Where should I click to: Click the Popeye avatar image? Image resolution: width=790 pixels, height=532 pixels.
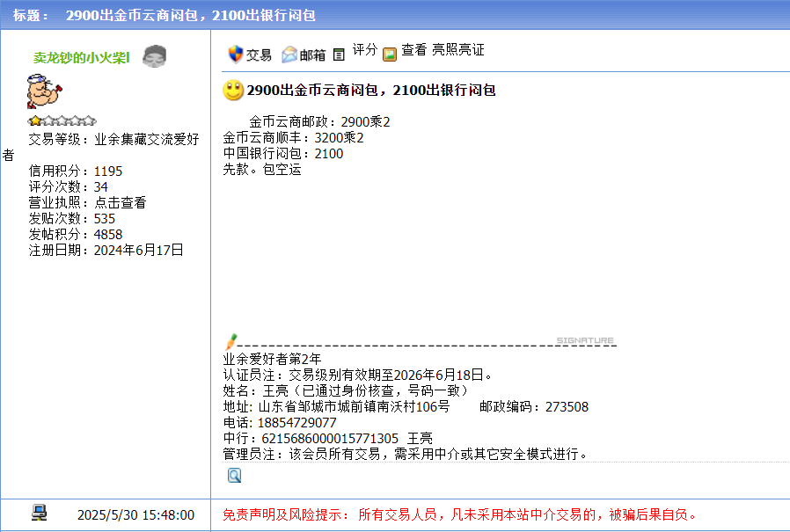tap(42, 91)
